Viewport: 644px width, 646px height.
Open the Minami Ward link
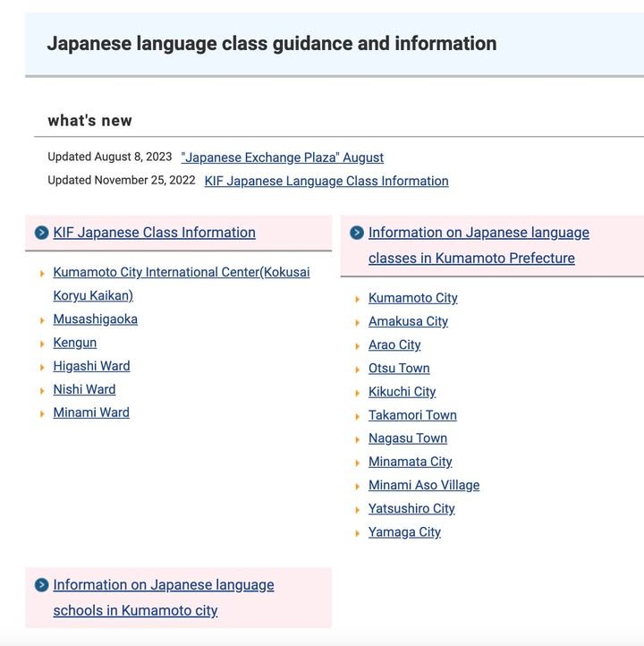[91, 412]
